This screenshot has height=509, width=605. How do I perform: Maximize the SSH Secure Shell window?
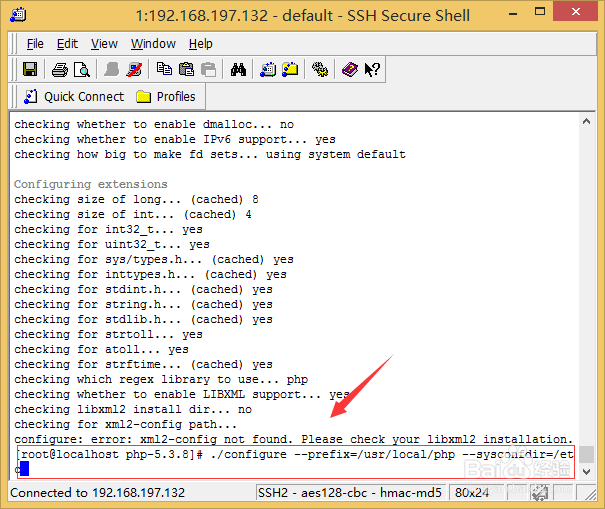pos(540,12)
